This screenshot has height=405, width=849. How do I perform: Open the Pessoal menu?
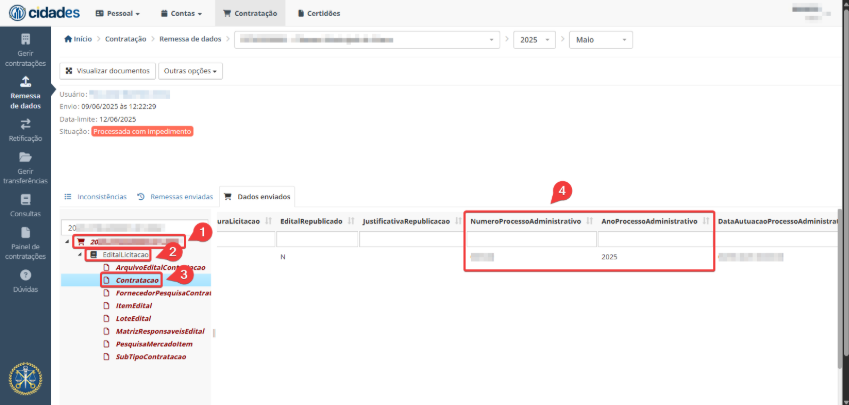pyautogui.click(x=117, y=14)
